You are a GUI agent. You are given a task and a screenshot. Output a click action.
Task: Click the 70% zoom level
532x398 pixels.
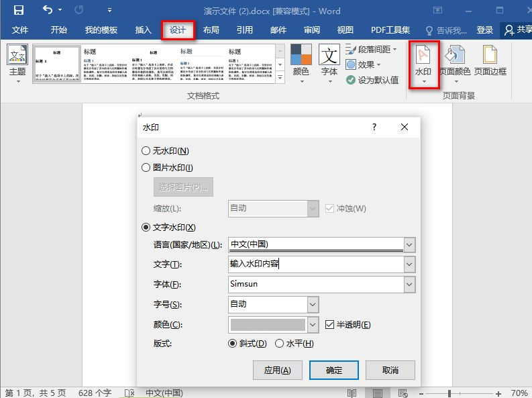[x=519, y=393]
